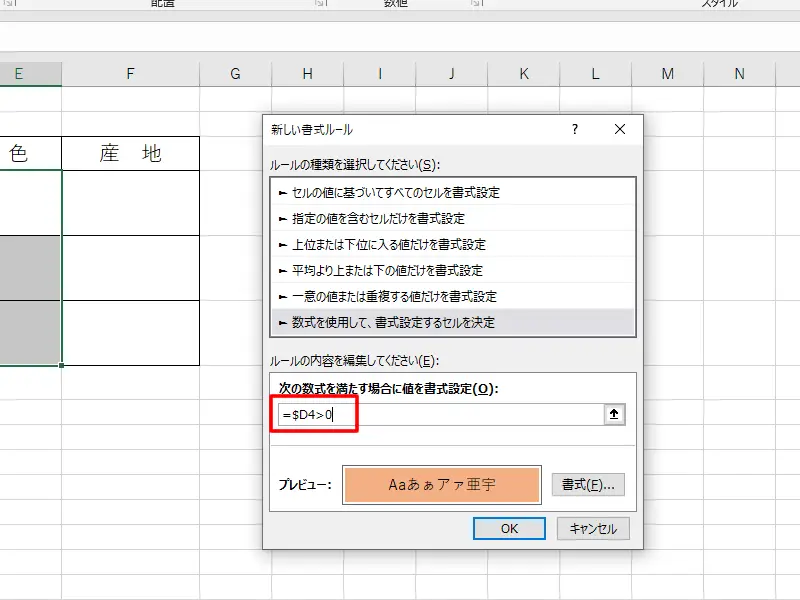Choose 平均より上または下の値だけを書式設定

tap(387, 270)
